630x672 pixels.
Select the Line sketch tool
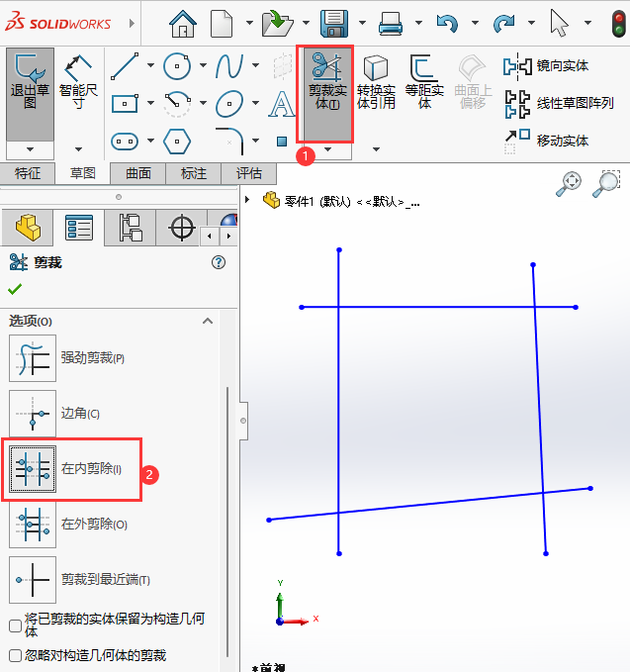click(125, 66)
